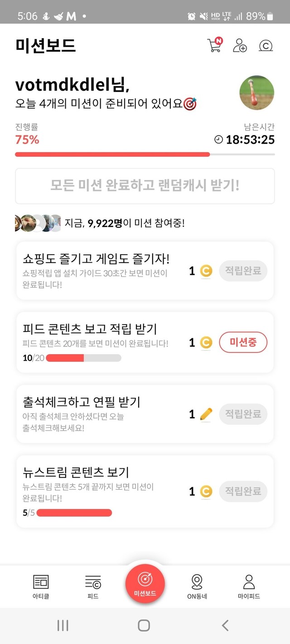The image size is (290, 644).
Task: Switch to the 피드 tab
Action: [93, 587]
